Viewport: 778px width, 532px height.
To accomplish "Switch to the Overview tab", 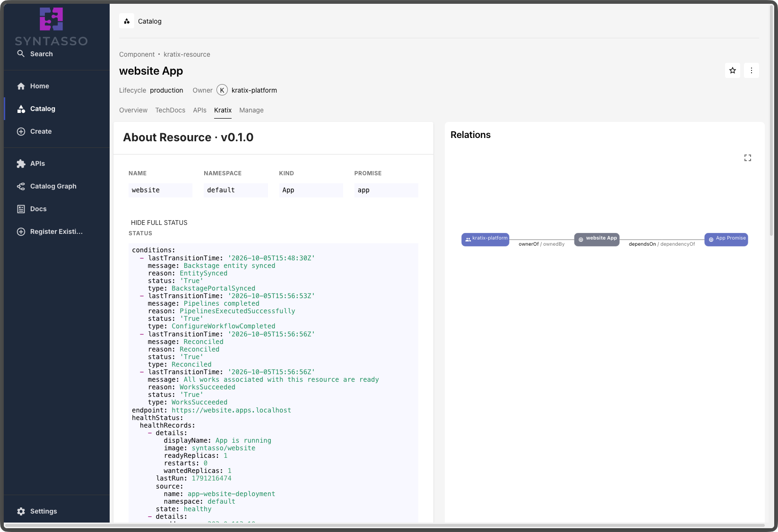I will (133, 110).
